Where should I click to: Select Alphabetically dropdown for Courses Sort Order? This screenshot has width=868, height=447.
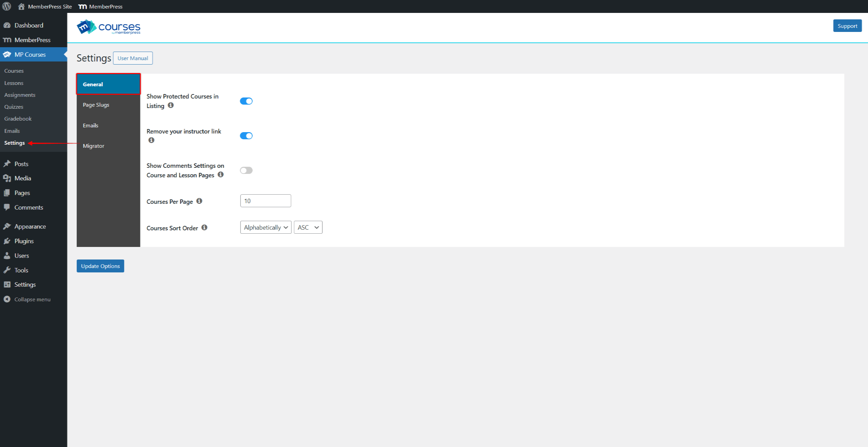coord(265,228)
